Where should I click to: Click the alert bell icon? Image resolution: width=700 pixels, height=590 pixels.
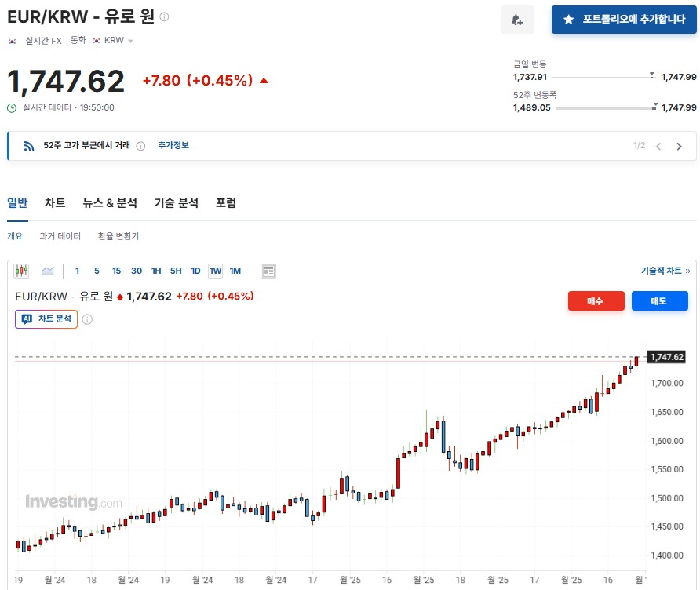[x=517, y=20]
